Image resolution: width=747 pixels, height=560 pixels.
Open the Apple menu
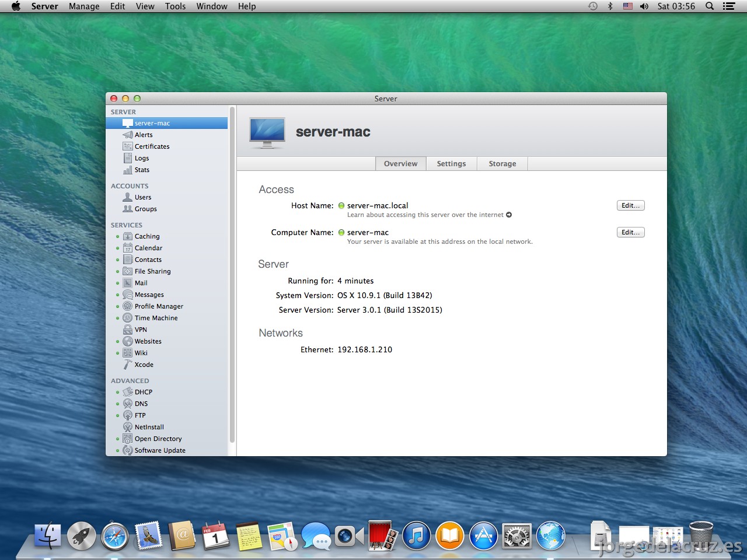[x=16, y=6]
